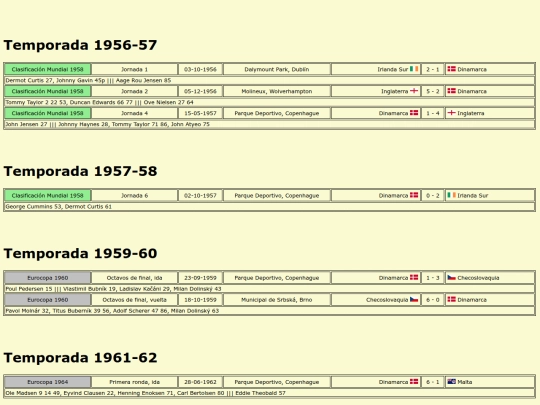This screenshot has width=540, height=405.
Task: Click the Denmark flag in the 18-10-1959 row
Action: [x=451, y=300]
